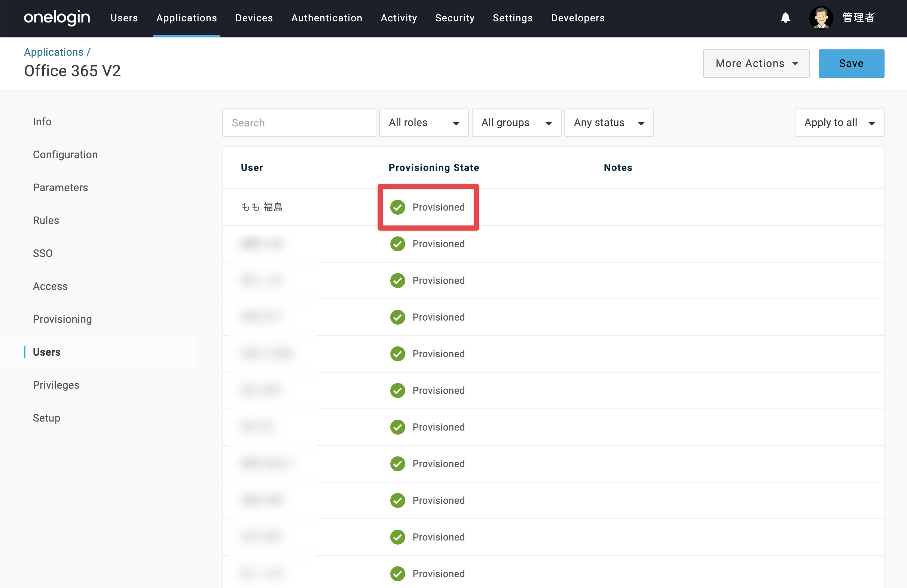Select the Access sidebar tab
This screenshot has width=907, height=588.
pos(50,286)
